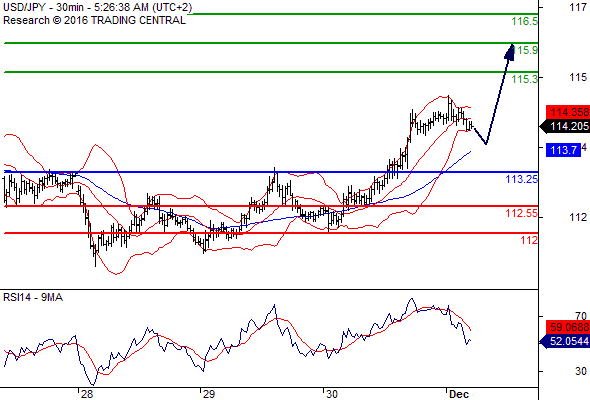
Task: Click the dark blue RSI 52.0544 tag
Action: 565,341
